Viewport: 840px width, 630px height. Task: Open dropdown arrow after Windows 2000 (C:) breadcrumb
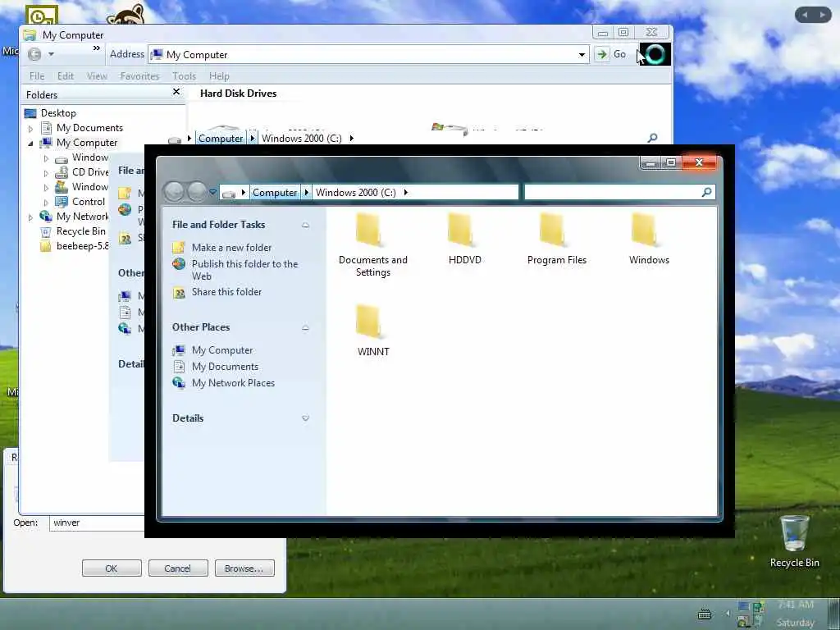click(405, 192)
